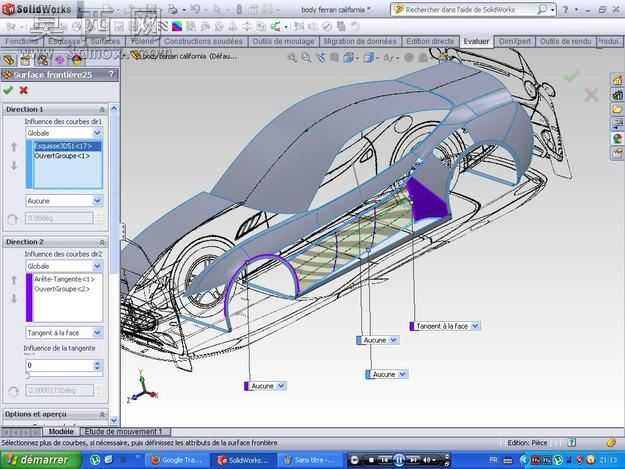Click the faded green confirm checkmark in viewport corner
The image size is (625, 469).
[570, 76]
